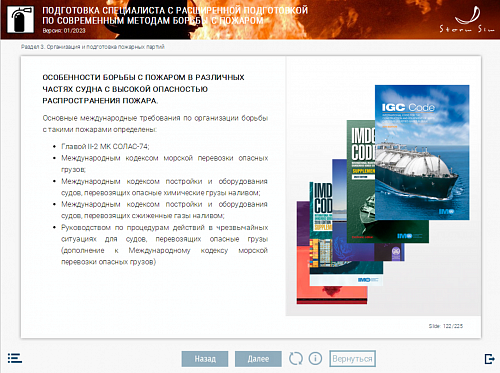Screen dimensions: 500x373
Task: Click the course title in the header
Action: coord(175,15)
